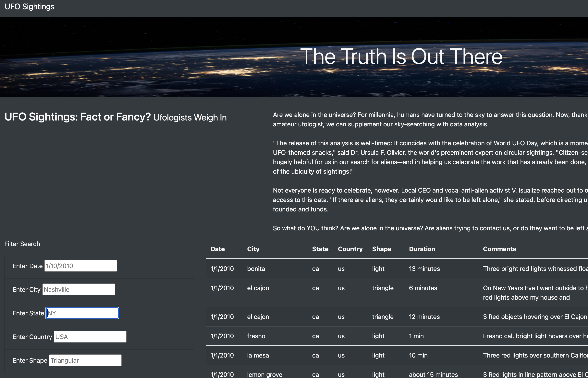Click the Filter Search label

22,244
